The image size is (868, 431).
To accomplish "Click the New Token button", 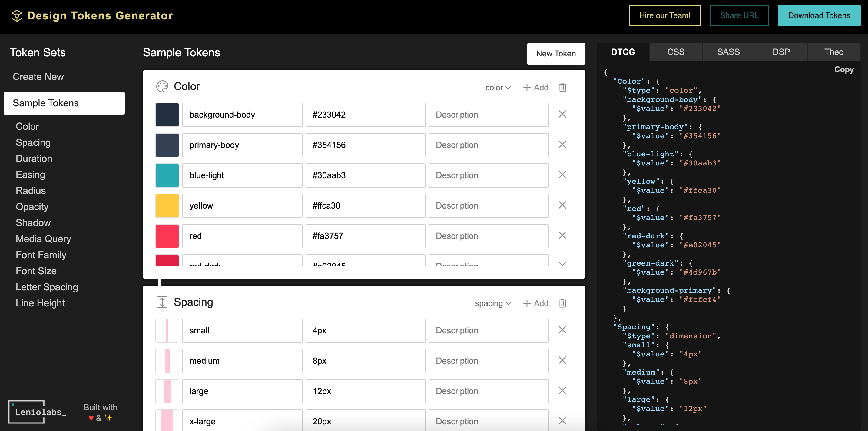I will pyautogui.click(x=556, y=54).
